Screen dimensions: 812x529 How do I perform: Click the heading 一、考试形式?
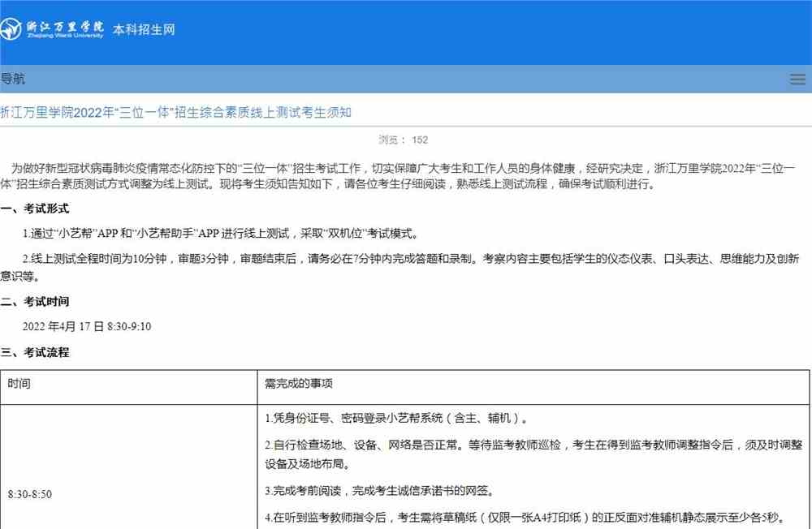(x=35, y=209)
